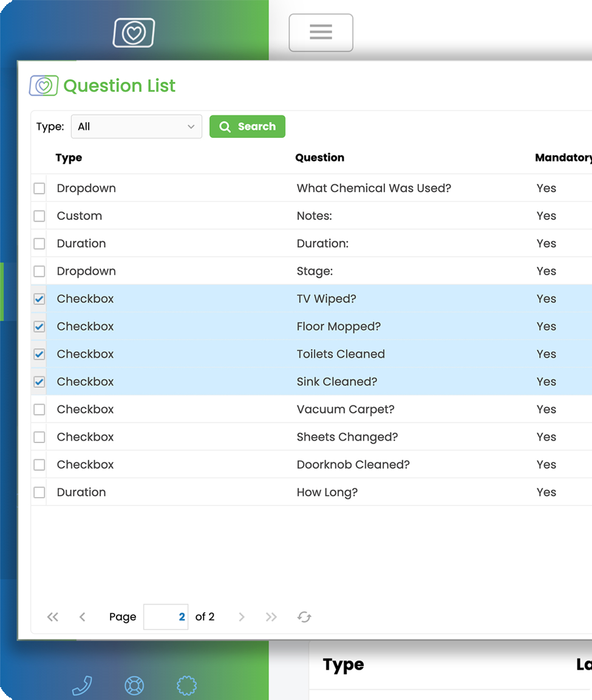Refresh the question list
592x700 pixels.
click(304, 617)
